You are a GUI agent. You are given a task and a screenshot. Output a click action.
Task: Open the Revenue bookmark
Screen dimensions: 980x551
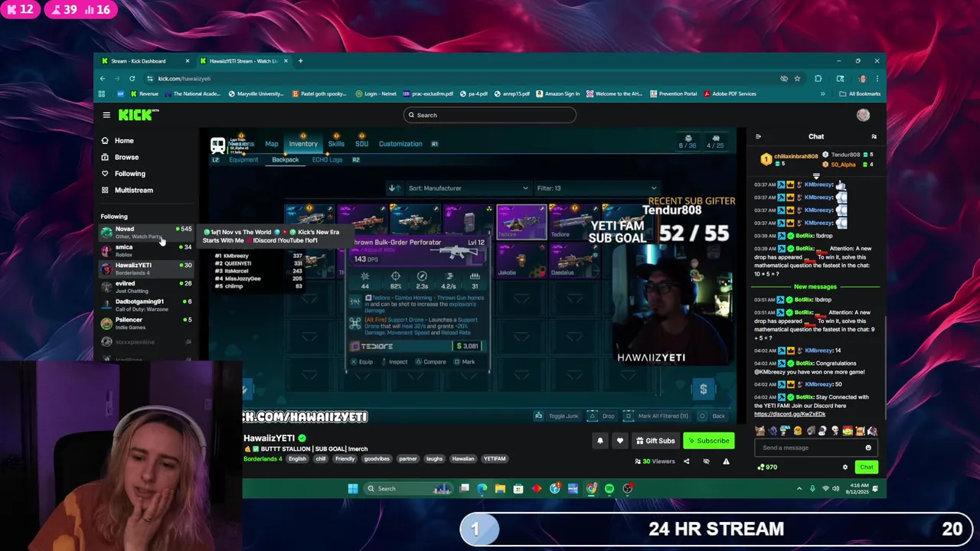(x=144, y=94)
